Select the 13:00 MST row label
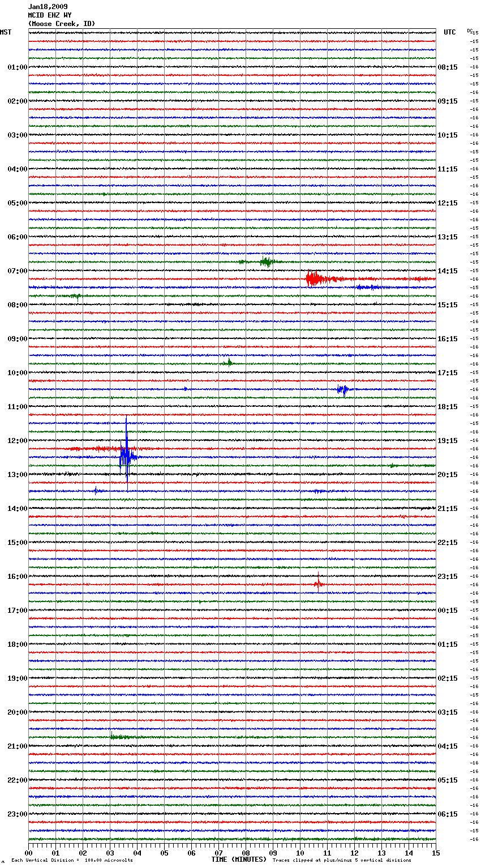The width and height of the screenshot is (481, 868). click(18, 475)
